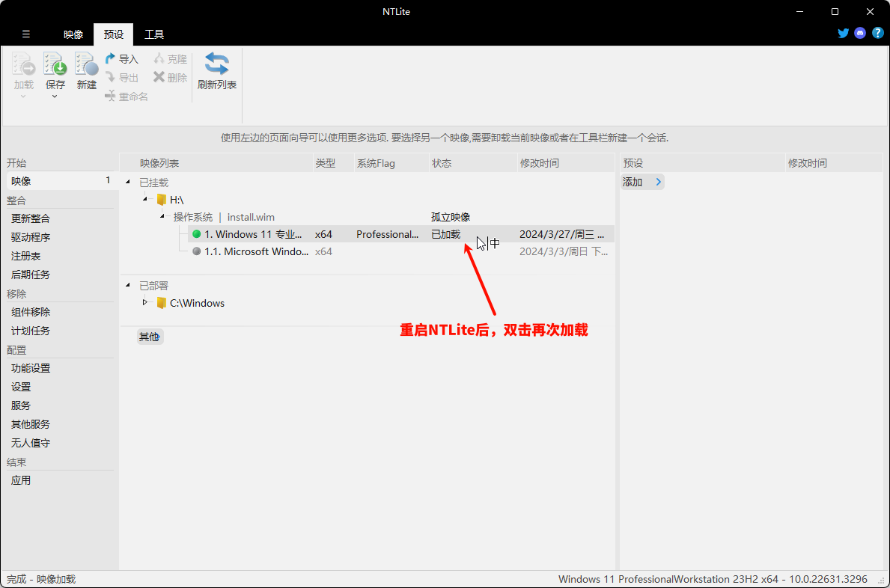Select the 1. Windows 11 专业 row
The width and height of the screenshot is (890, 588).
[x=400, y=234]
